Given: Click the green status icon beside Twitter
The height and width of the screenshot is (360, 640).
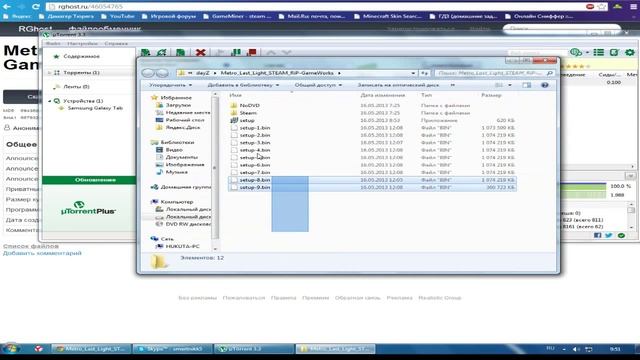Looking at the screenshot, I should pos(621,236).
